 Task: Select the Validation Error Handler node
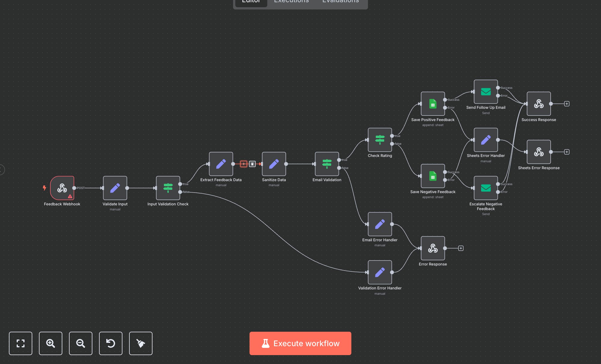point(380,272)
